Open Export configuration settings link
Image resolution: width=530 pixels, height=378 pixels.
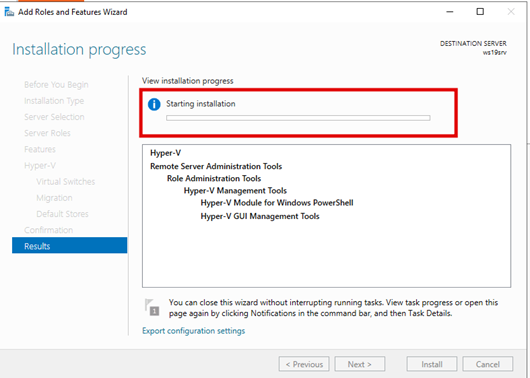193,331
